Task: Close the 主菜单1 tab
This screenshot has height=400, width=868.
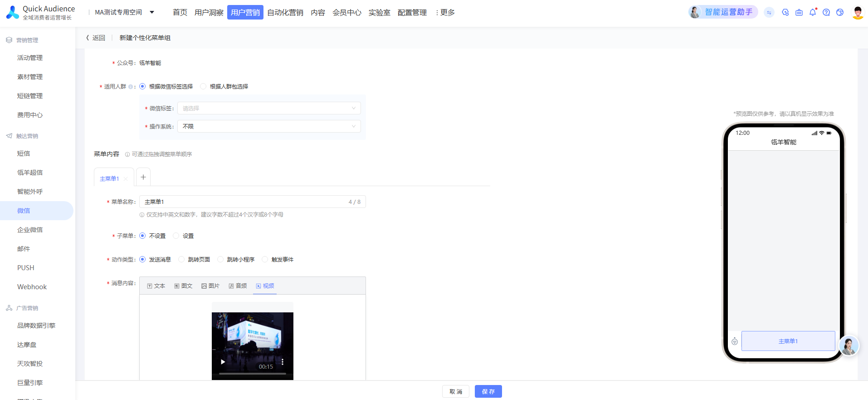Action: coord(126,179)
